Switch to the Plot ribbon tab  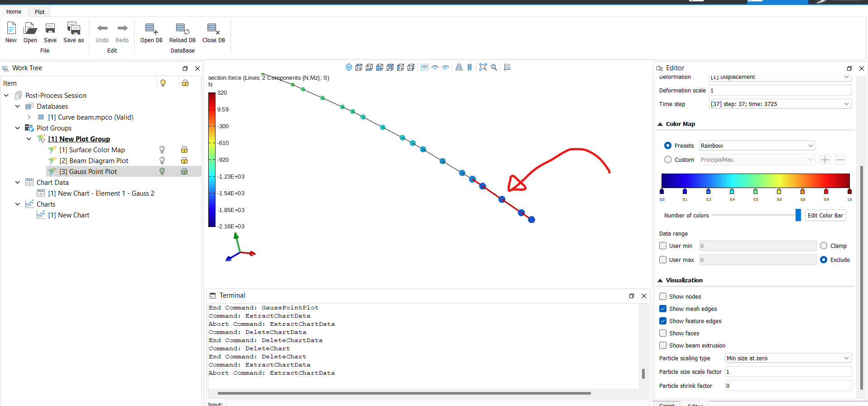pyautogui.click(x=40, y=12)
